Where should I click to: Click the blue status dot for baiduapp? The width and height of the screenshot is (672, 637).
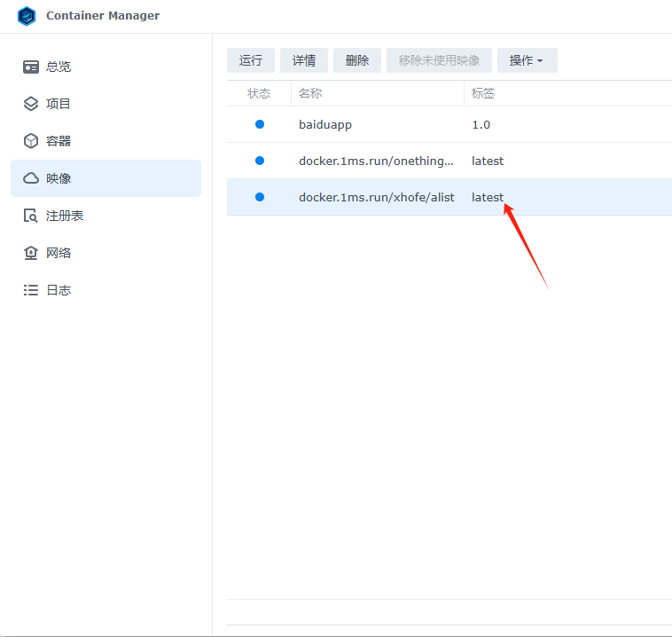tap(260, 124)
